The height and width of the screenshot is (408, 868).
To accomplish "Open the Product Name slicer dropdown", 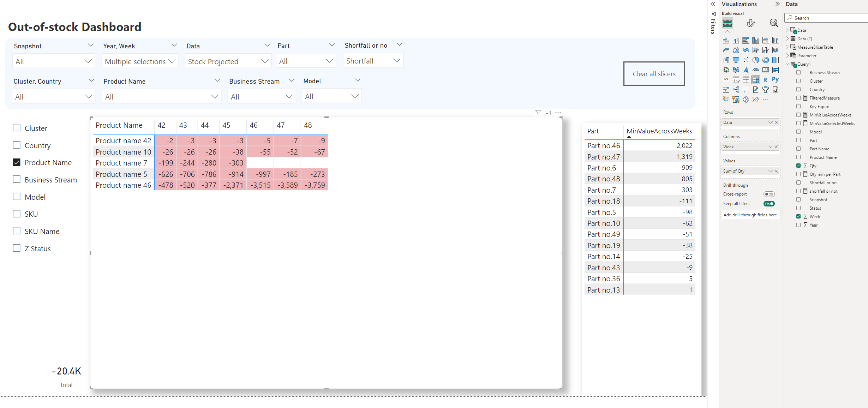I will click(x=162, y=97).
